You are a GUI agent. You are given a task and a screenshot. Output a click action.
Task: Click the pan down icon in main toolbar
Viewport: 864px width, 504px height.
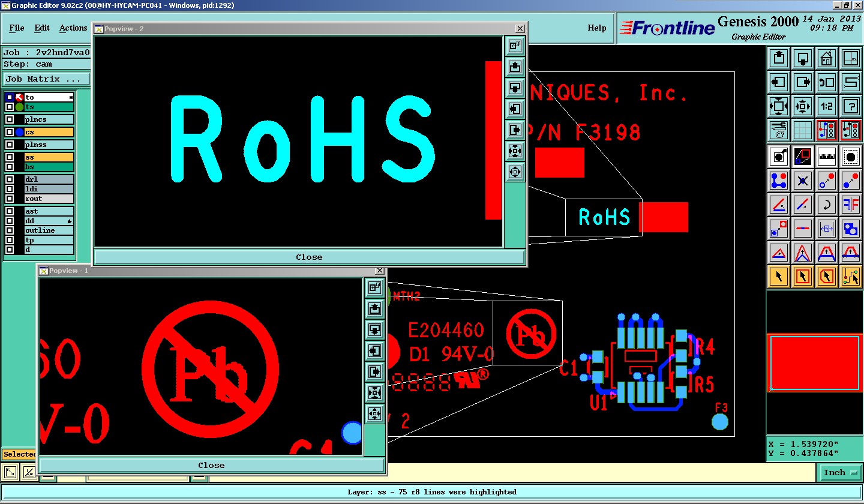[803, 58]
